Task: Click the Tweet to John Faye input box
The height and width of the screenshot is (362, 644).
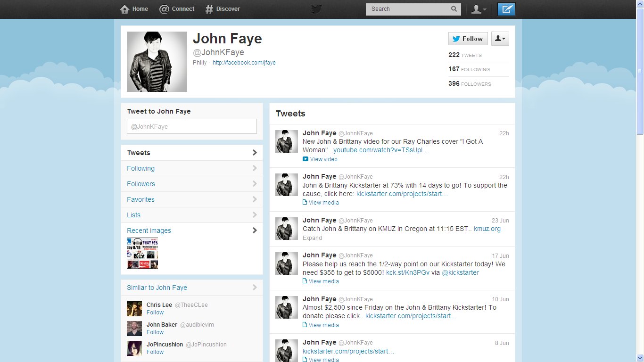Action: pyautogui.click(x=192, y=126)
